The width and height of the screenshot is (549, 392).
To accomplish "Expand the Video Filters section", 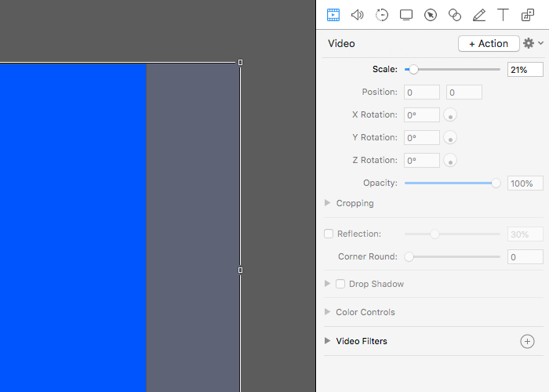I will [x=327, y=341].
